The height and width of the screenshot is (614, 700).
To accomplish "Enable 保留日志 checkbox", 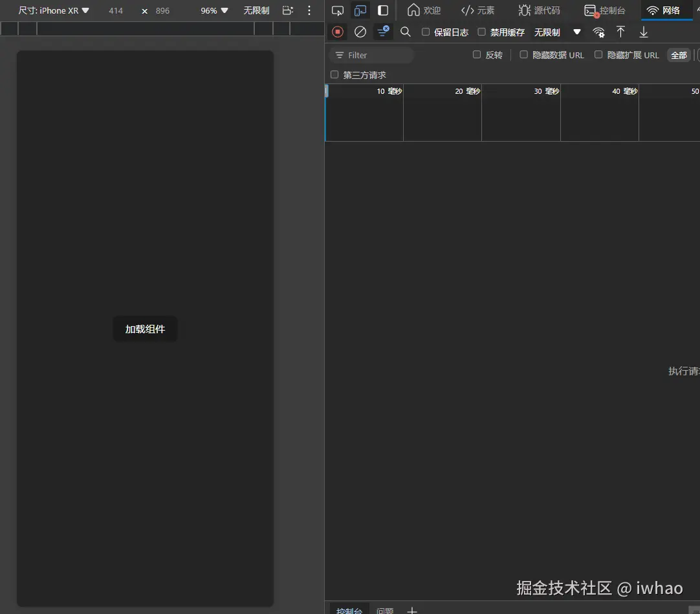I will (426, 32).
